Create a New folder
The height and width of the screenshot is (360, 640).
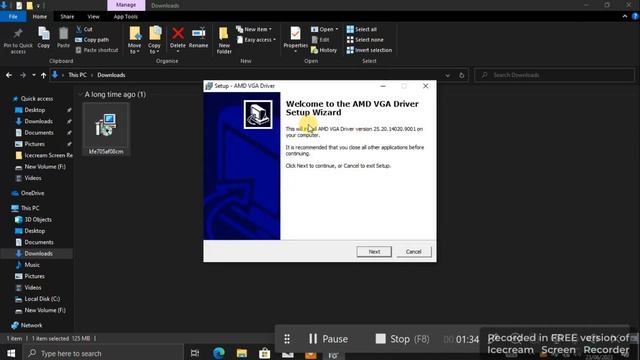224,40
